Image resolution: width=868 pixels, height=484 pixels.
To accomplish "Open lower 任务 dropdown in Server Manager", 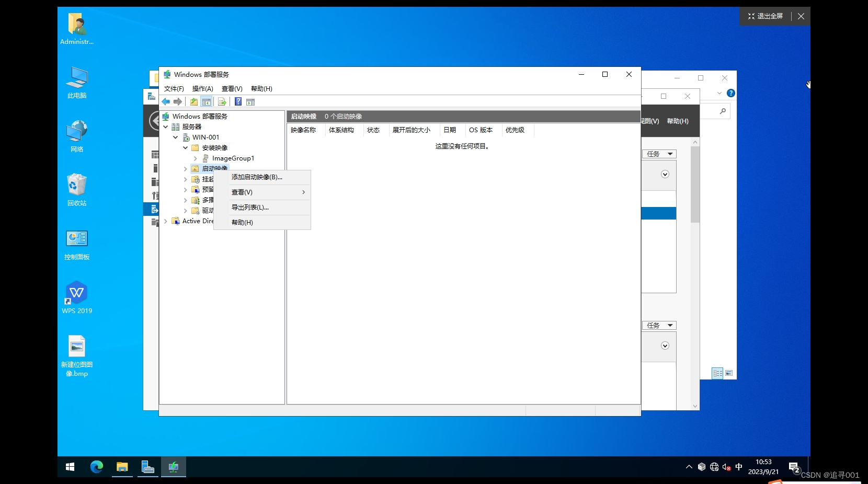I will (x=659, y=326).
